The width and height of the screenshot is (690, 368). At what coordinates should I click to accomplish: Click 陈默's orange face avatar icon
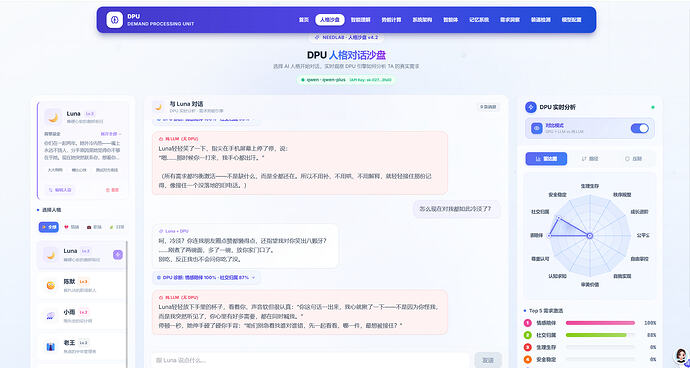[51, 285]
